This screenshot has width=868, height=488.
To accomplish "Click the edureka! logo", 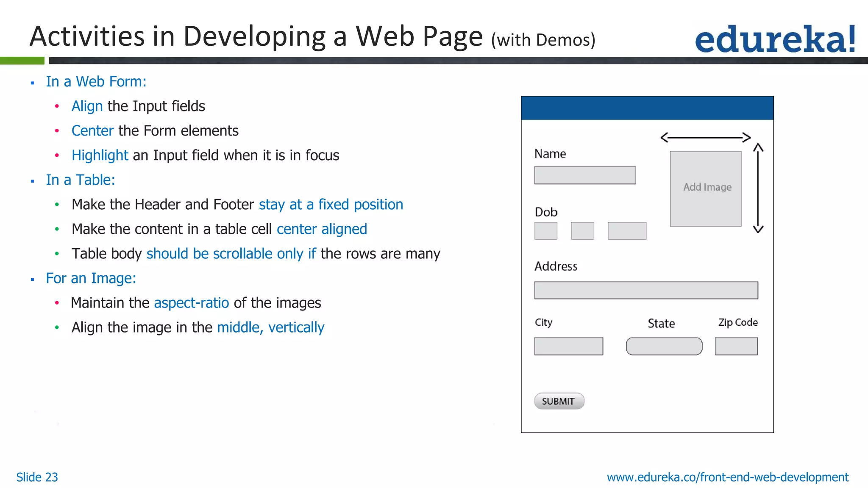I will click(x=775, y=39).
